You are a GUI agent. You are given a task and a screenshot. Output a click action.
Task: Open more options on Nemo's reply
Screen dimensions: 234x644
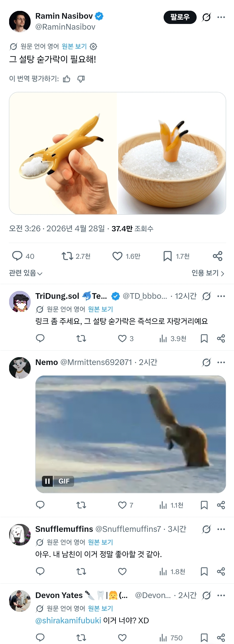pyautogui.click(x=221, y=362)
